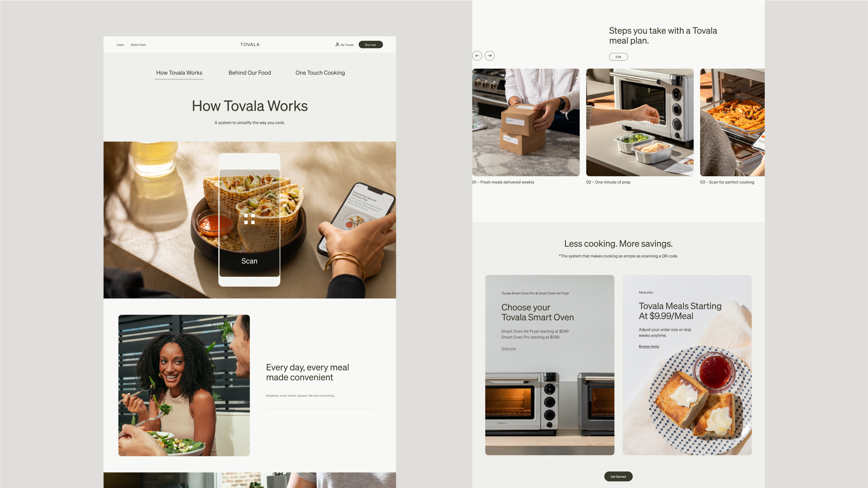Select the Behind Our Food tab
The image size is (868, 488).
250,72
